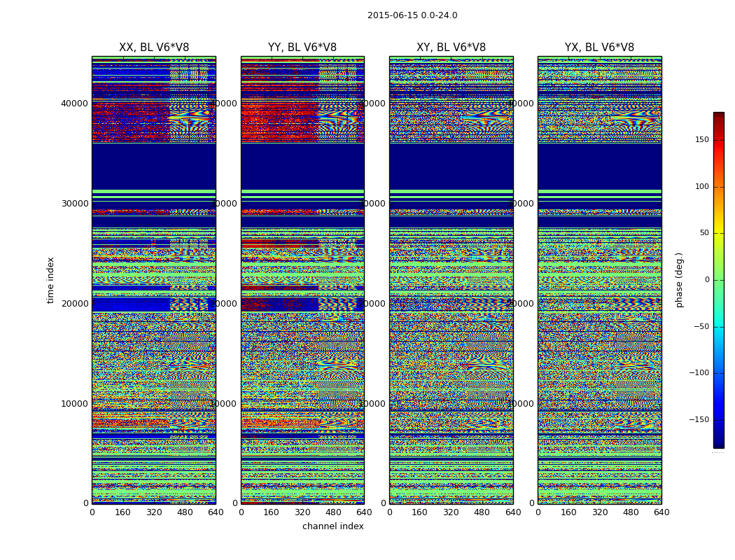This screenshot has width=735, height=560.
Task: Click the dark red top of the colorbar
Action: [x=718, y=116]
